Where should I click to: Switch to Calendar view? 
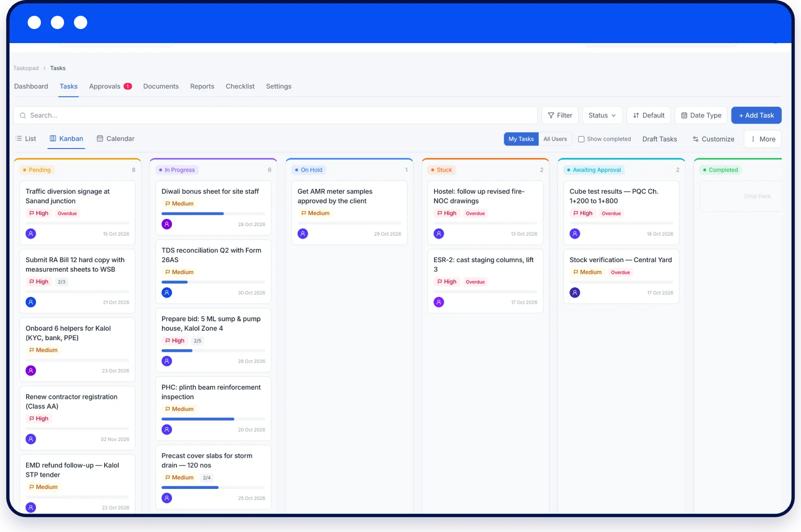116,139
